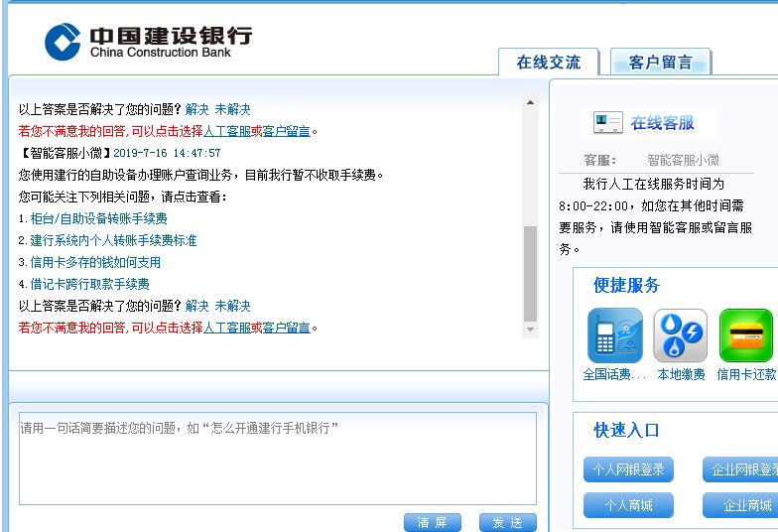Open link 建行系统内个人转账手续费标准
This screenshot has height=532, width=778.
(113, 240)
